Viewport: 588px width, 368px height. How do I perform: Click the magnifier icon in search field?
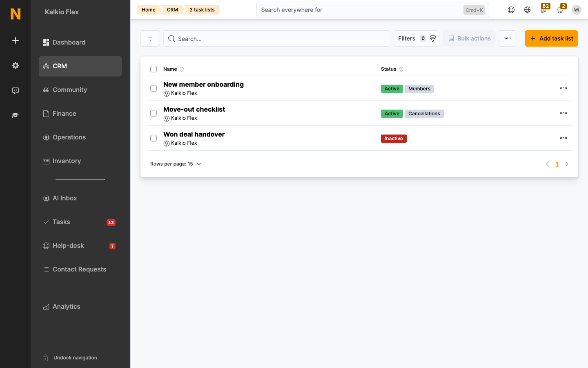click(x=171, y=38)
